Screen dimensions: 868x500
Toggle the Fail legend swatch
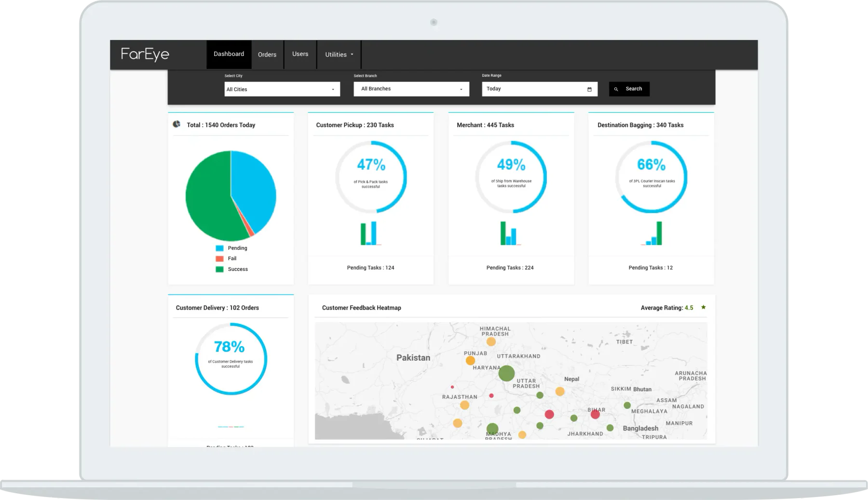point(219,259)
